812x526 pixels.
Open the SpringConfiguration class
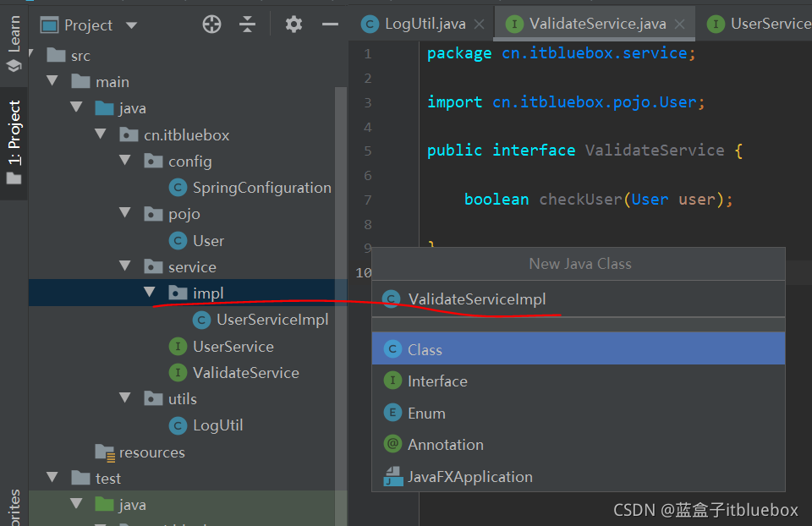262,188
